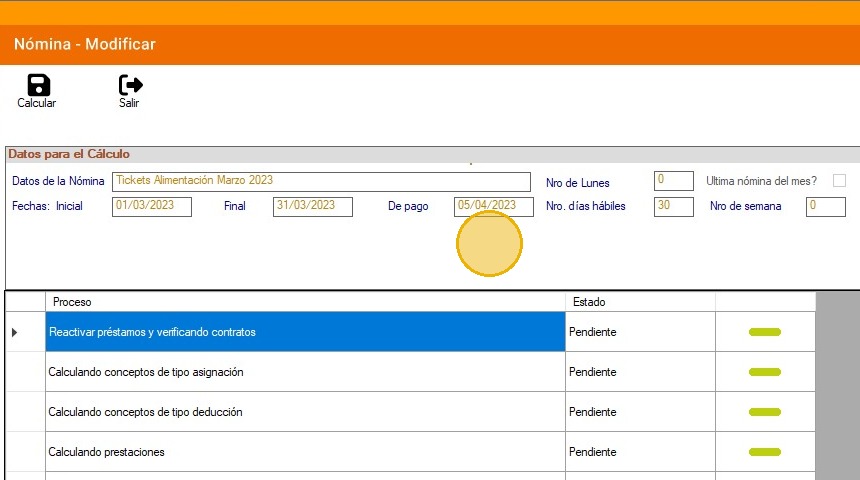Click the Proceso column header

tap(305, 301)
